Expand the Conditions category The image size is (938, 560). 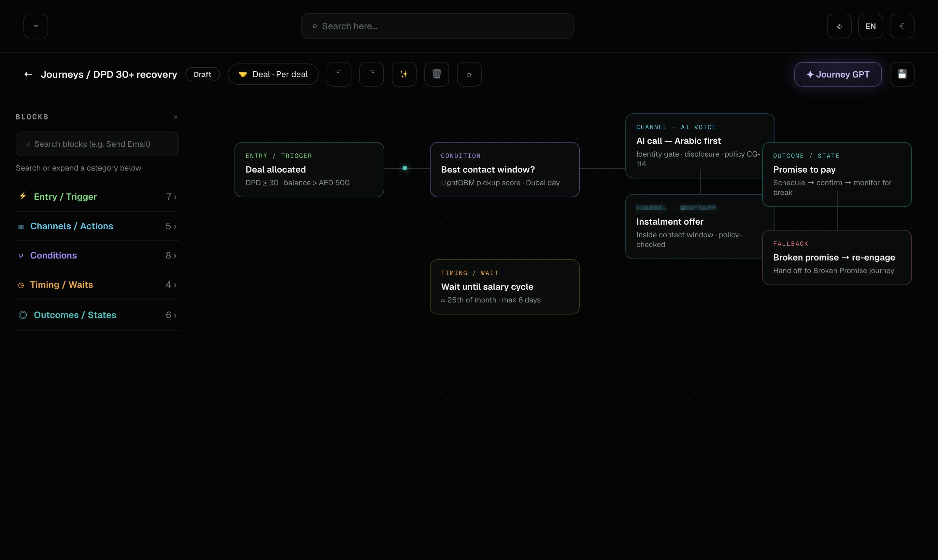97,256
